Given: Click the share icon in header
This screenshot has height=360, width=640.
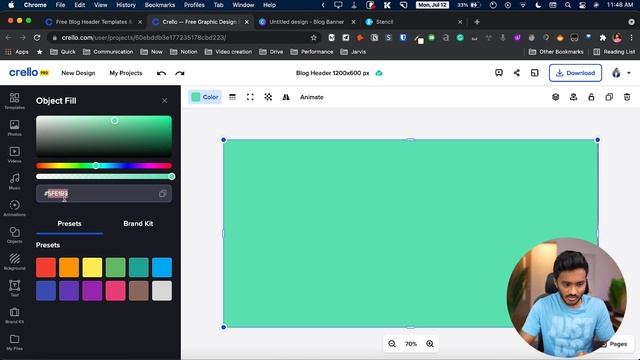Looking at the screenshot, I should coord(517,73).
